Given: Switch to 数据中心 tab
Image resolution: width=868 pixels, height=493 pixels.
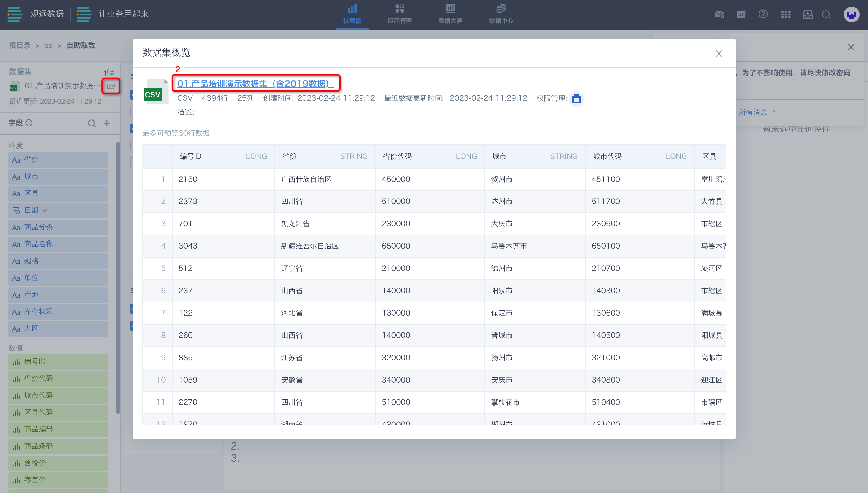Looking at the screenshot, I should coord(501,14).
